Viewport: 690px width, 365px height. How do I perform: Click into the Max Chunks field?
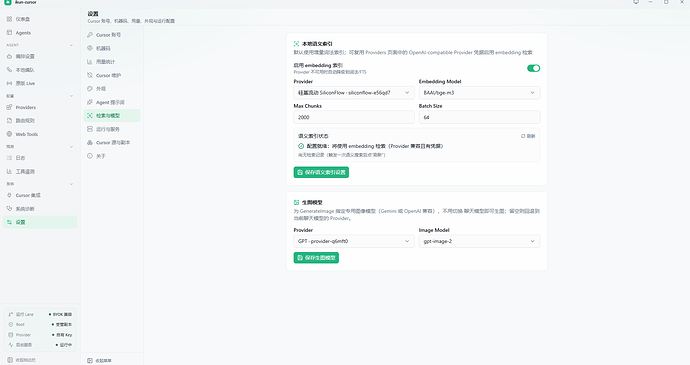coord(354,117)
